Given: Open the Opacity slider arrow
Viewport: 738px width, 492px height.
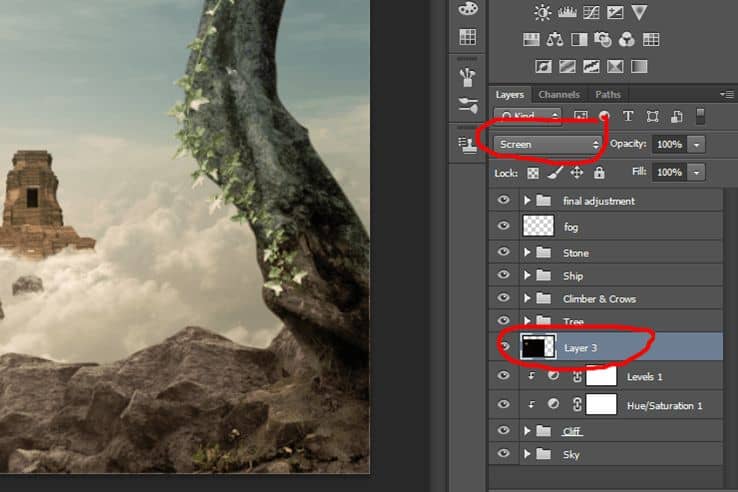Looking at the screenshot, I should point(697,145).
